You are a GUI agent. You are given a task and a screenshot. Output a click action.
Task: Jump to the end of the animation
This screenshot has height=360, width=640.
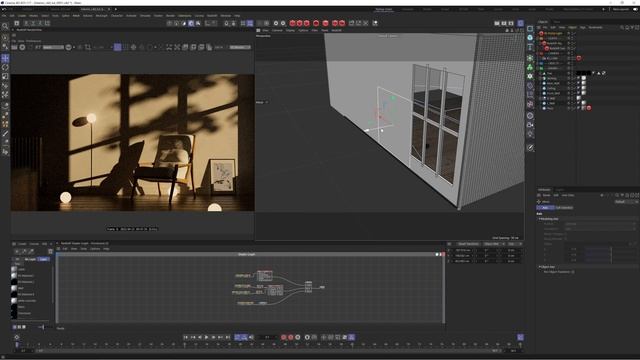tap(228, 337)
